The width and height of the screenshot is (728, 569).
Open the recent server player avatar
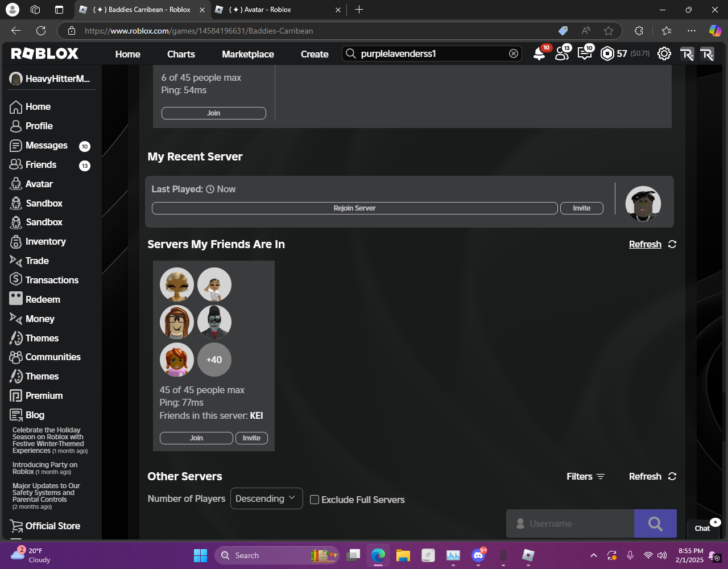[643, 204]
